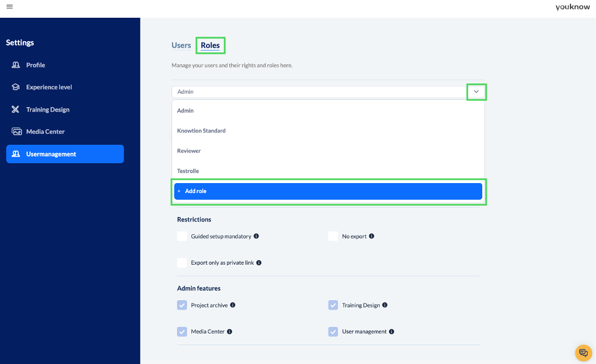Open Profile settings in the sidebar
Viewport: 596px width, 364px height.
coord(65,65)
